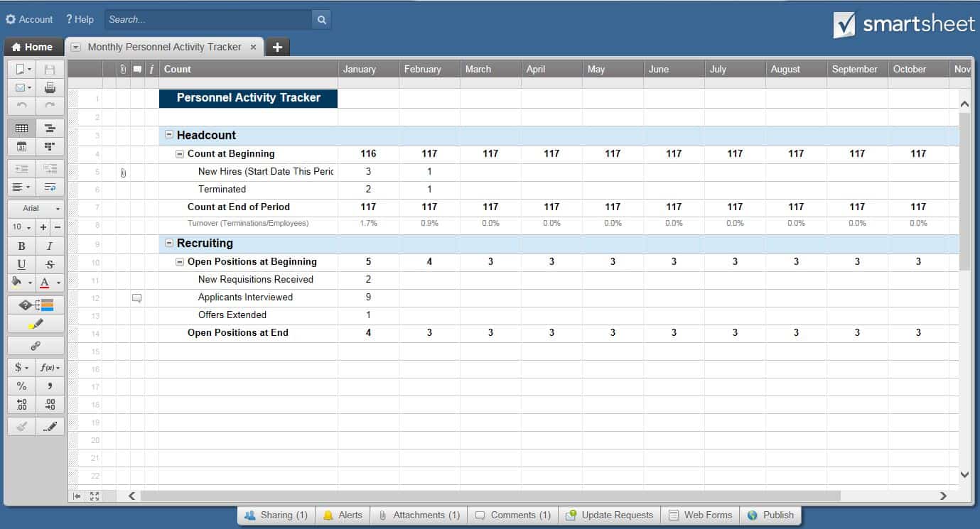Toggle underline formatting
This screenshot has width=980, height=529.
tap(21, 264)
